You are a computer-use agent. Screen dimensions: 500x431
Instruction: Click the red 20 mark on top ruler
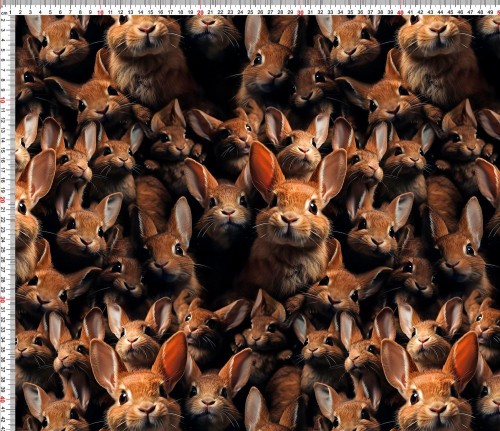click(200, 13)
